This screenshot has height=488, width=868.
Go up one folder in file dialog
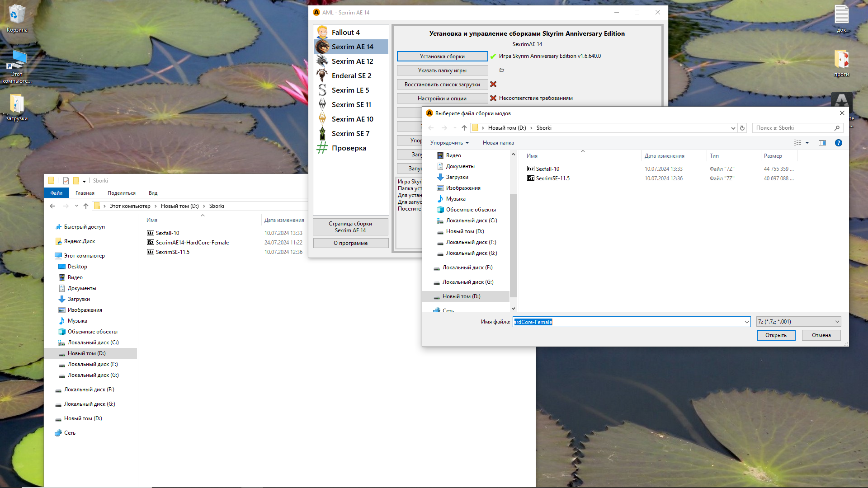click(464, 128)
